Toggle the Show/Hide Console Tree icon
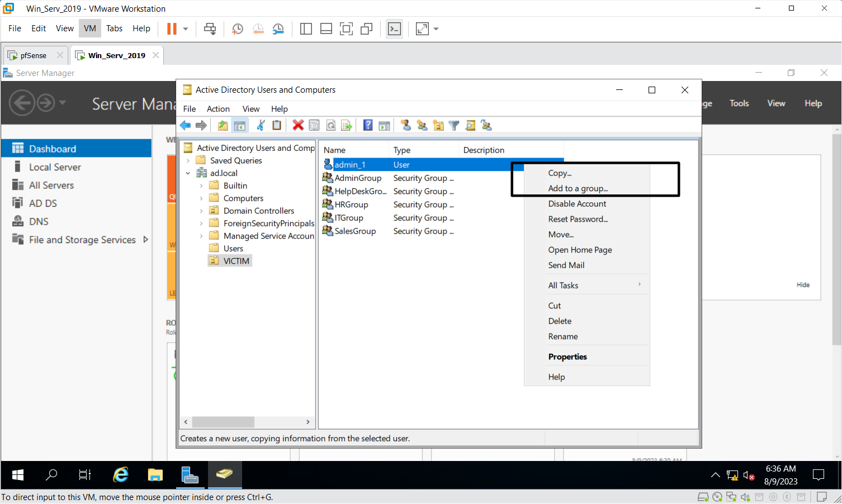 point(240,125)
